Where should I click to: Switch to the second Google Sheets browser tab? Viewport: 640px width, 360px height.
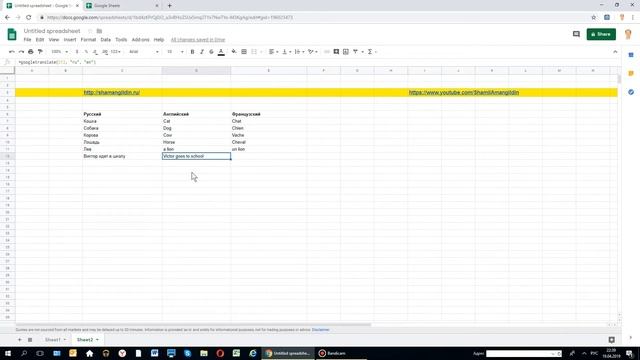pyautogui.click(x=122, y=6)
